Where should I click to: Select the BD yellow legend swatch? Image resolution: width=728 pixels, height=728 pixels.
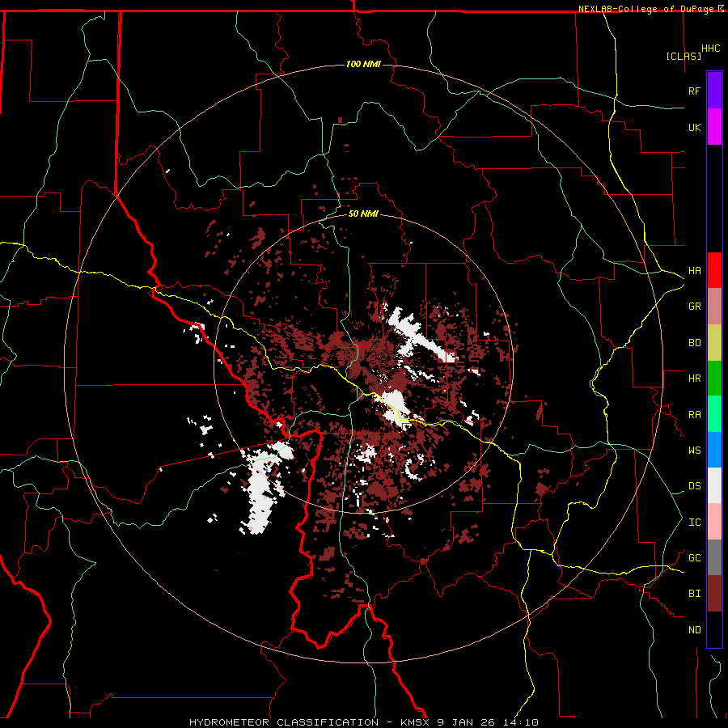point(714,343)
